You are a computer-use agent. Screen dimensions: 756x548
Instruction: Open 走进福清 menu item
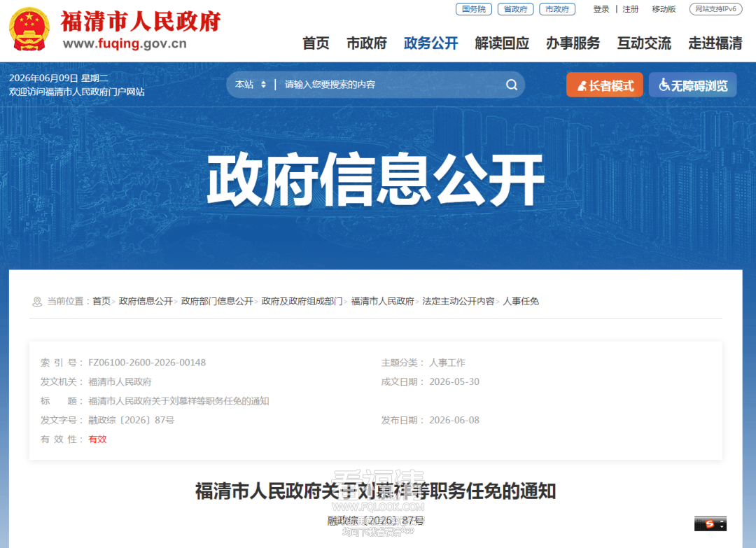click(x=715, y=43)
